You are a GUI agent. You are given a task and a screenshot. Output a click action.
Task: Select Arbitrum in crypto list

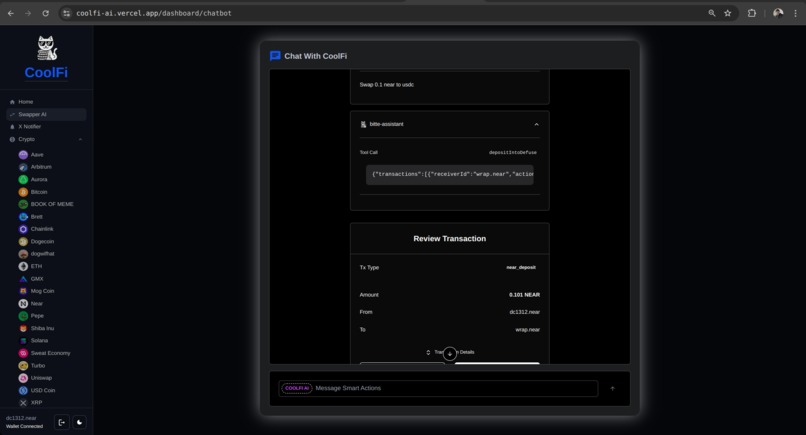point(41,167)
